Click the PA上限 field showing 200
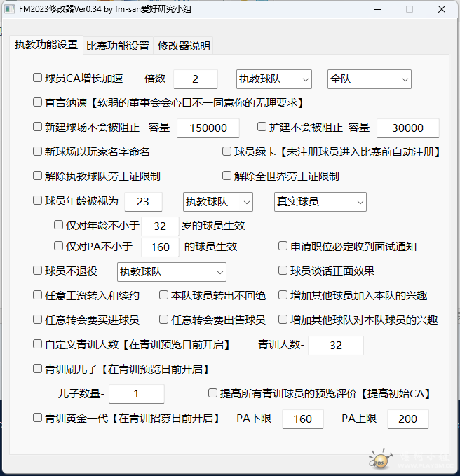 pyautogui.click(x=408, y=419)
